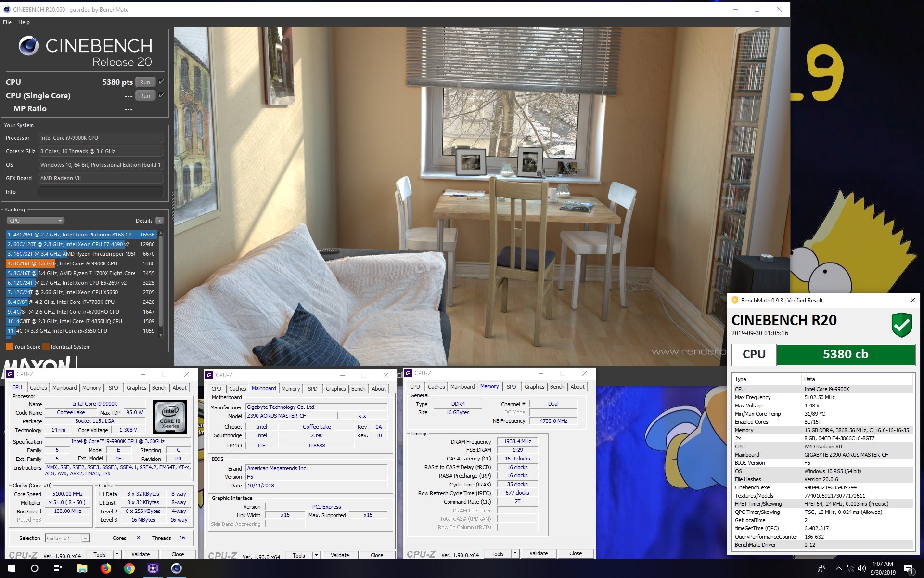The height and width of the screenshot is (578, 924).
Task: Show hidden tray icons chevron
Action: coord(838,568)
